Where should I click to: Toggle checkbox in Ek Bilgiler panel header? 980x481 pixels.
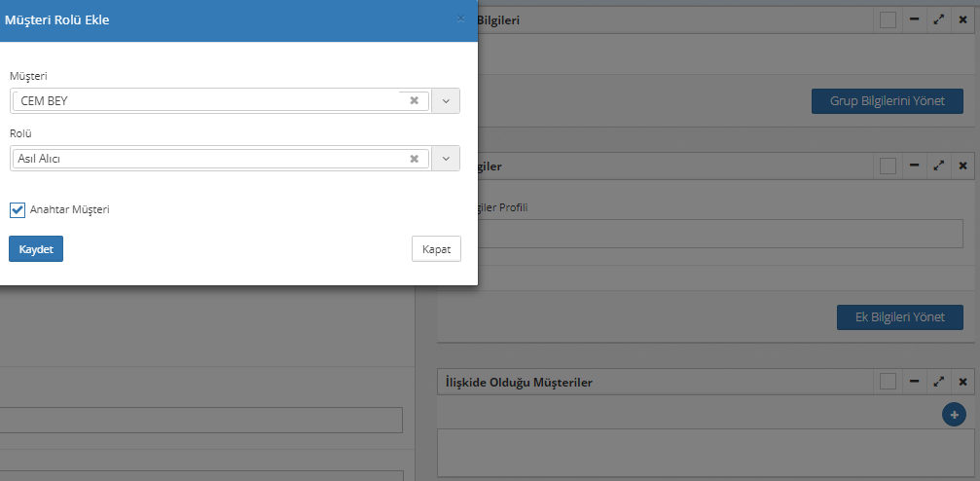[888, 166]
